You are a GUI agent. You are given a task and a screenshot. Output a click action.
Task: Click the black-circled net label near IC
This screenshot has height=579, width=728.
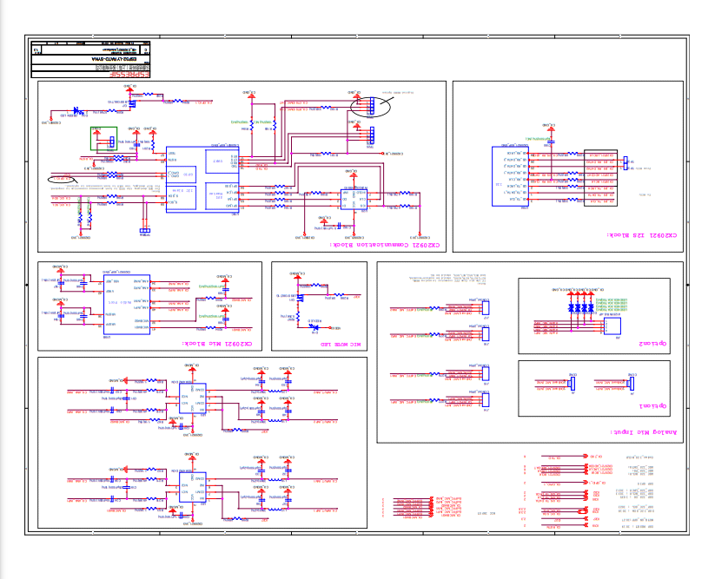click(x=62, y=179)
